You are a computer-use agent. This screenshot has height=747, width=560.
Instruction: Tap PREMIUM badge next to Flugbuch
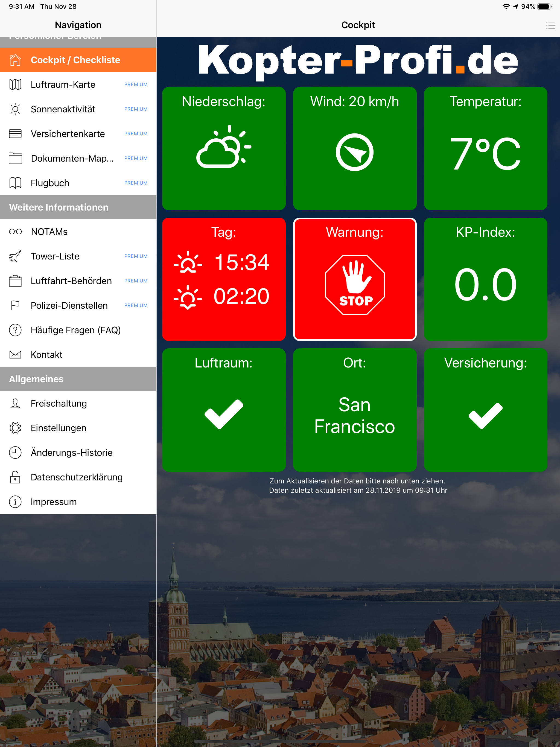coord(136,183)
